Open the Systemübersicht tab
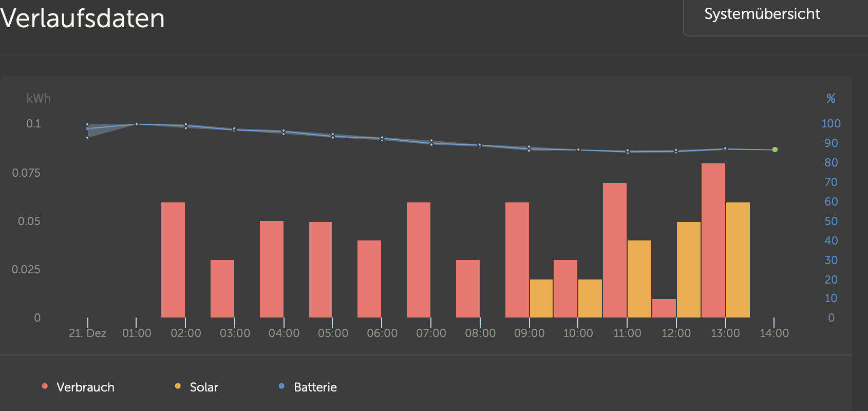 (762, 14)
